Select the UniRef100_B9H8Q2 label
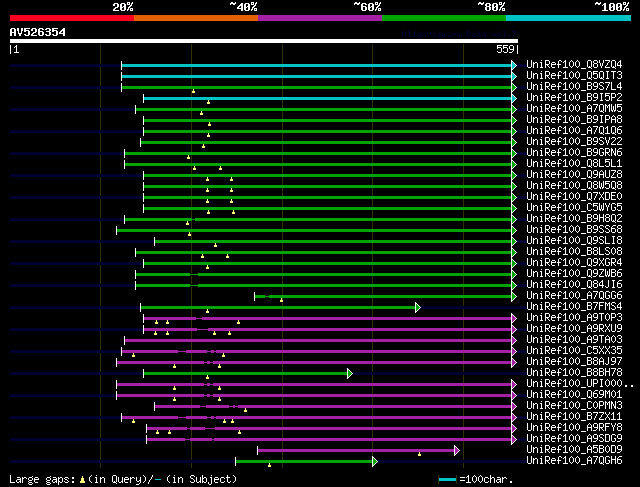Image resolution: width=640 pixels, height=487 pixels. point(574,219)
